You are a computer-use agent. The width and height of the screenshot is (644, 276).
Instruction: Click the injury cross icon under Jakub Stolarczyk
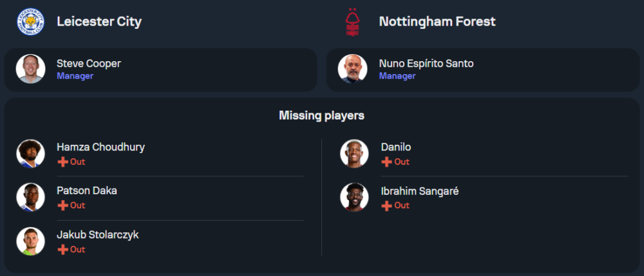click(62, 250)
